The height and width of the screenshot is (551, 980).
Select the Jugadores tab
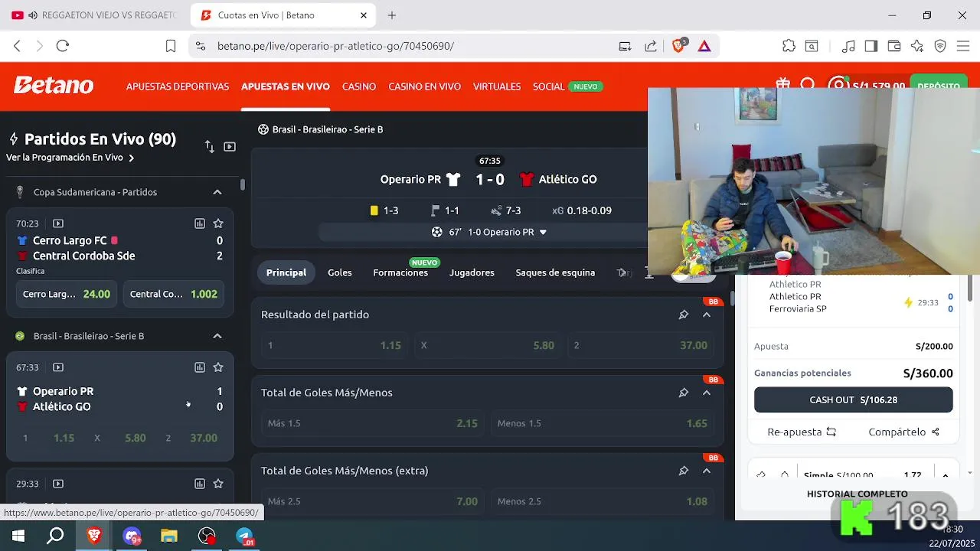pyautogui.click(x=472, y=272)
